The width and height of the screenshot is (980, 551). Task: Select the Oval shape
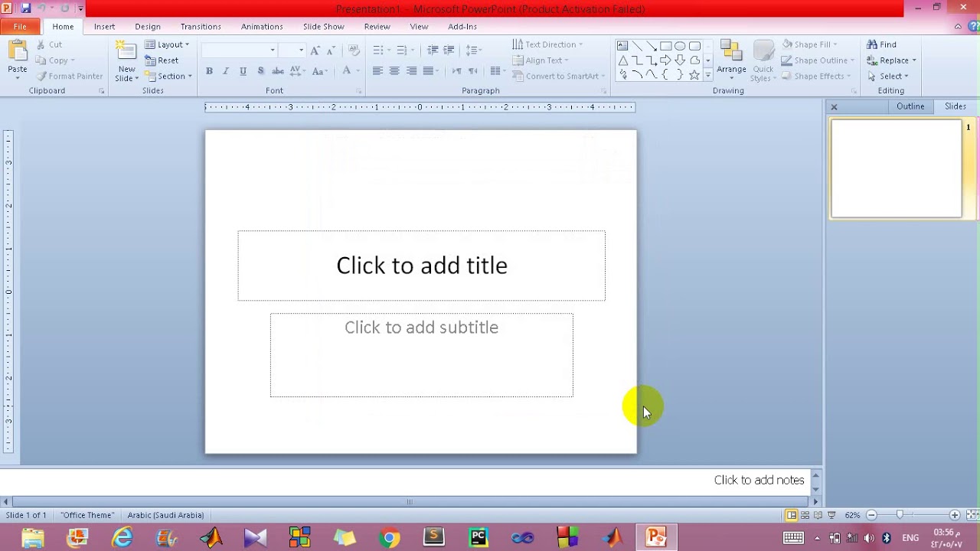680,46
